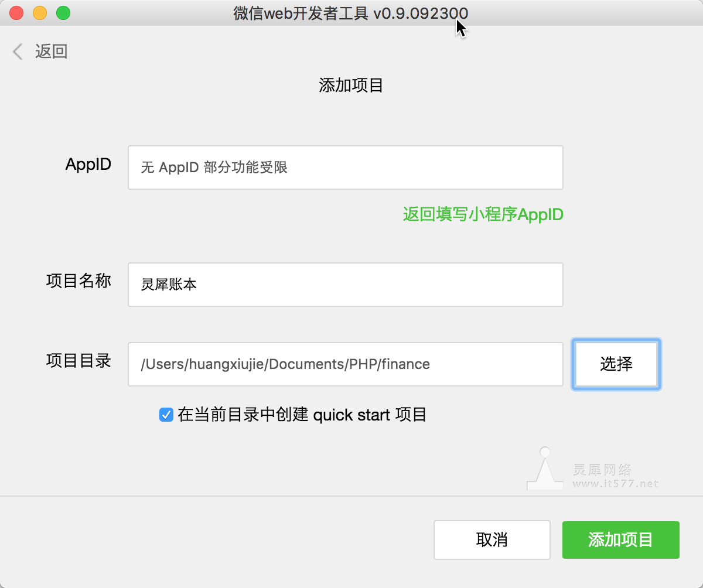This screenshot has height=588, width=703.
Task: Click the 灵犀网络 watermark logo icon
Action: tap(545, 470)
